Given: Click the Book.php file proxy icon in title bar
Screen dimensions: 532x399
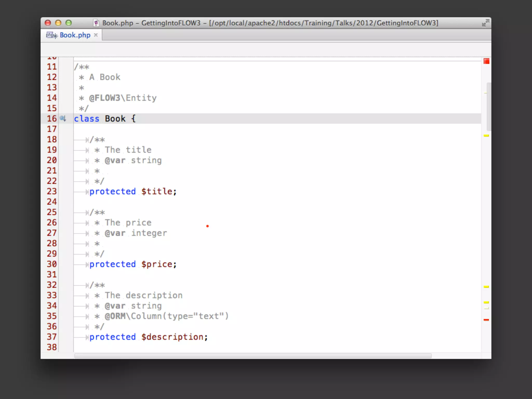Looking at the screenshot, I should (x=96, y=23).
